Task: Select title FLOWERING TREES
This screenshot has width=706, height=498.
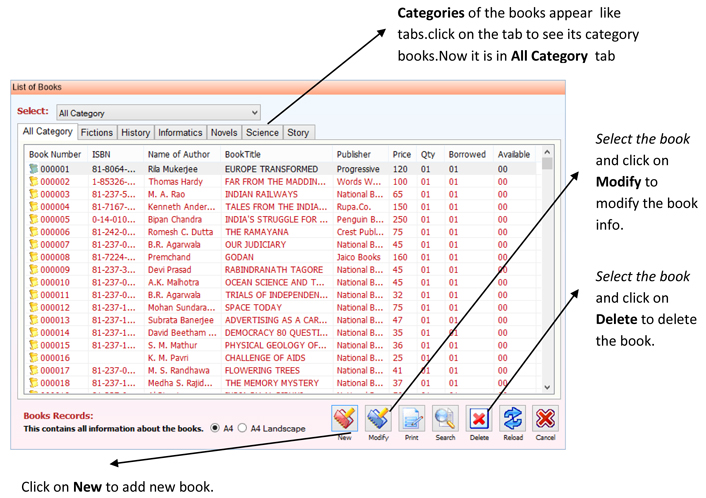Action: (x=262, y=371)
